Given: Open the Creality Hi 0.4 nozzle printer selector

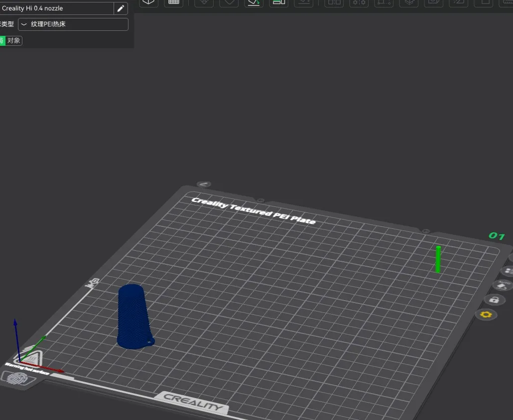Looking at the screenshot, I should point(56,8).
